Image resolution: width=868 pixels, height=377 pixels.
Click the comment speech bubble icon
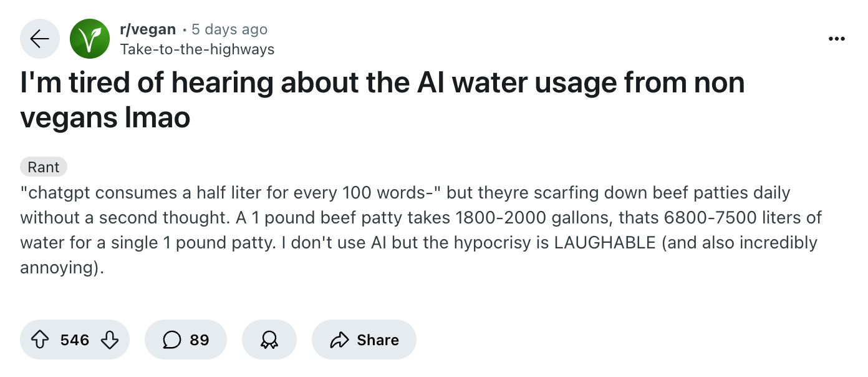(171, 340)
